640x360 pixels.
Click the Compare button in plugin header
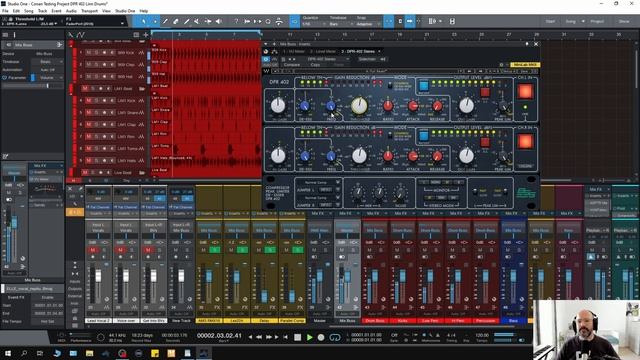coord(291,64)
